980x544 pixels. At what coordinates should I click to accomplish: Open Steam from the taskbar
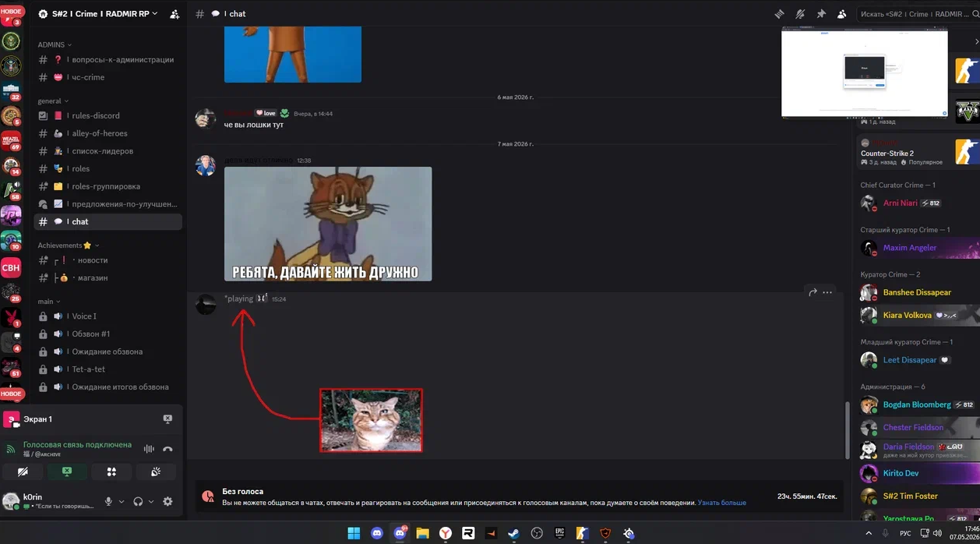[513, 533]
